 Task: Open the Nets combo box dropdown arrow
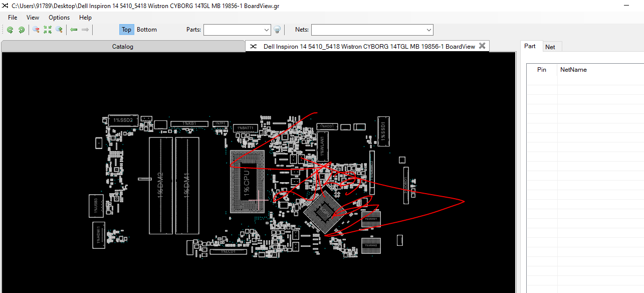(x=429, y=30)
